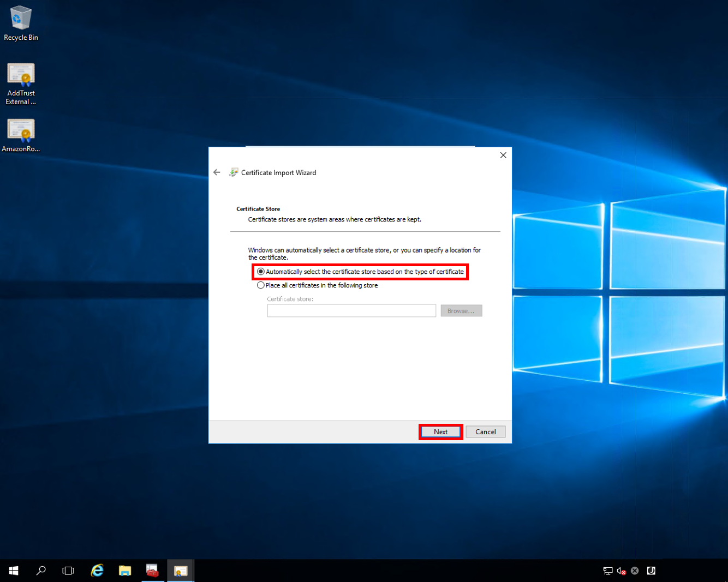Click the Certificate store text field
This screenshot has width=728, height=582.
(x=351, y=311)
